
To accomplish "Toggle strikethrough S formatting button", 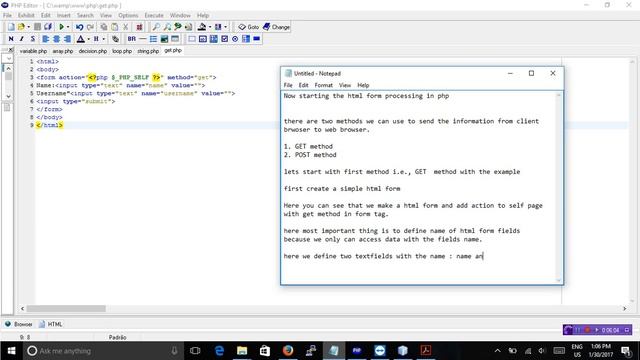I will 33,39.
